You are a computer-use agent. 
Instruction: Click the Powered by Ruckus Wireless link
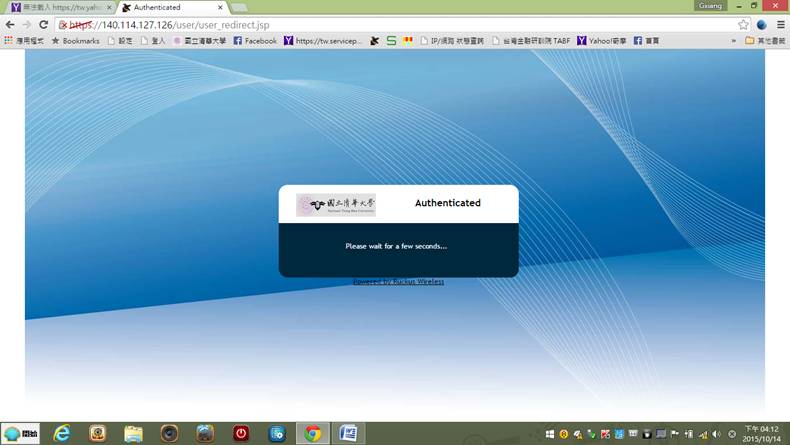[x=398, y=282]
